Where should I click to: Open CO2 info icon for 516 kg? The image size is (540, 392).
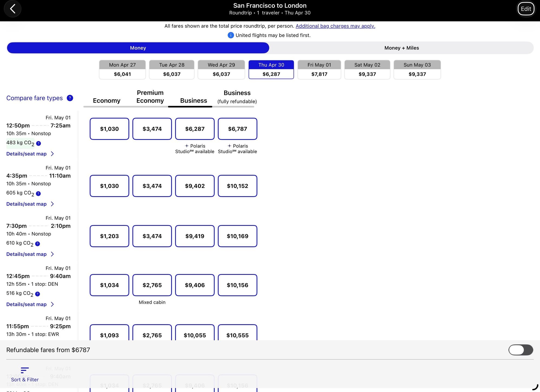tap(38, 294)
